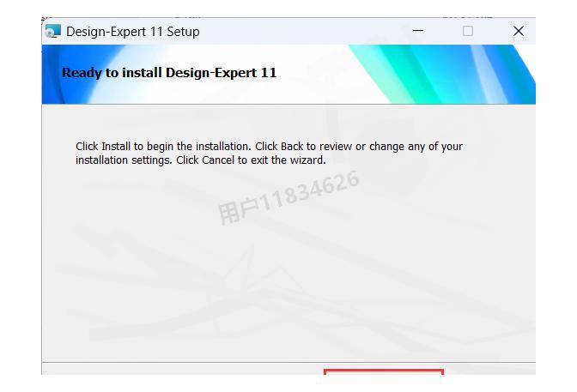Close the Design-Expert 11 Setup wizard
Image resolution: width=577 pixels, height=392 pixels.
[519, 31]
